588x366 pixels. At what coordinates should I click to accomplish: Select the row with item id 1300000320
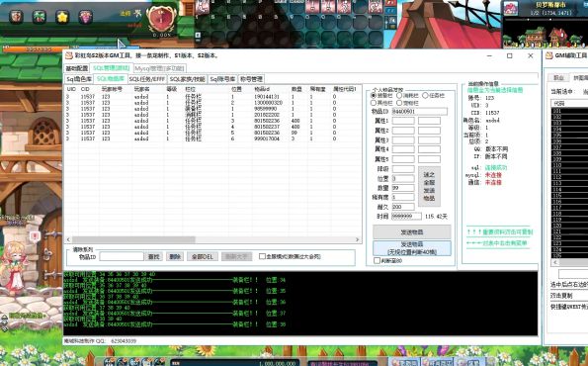(212, 103)
